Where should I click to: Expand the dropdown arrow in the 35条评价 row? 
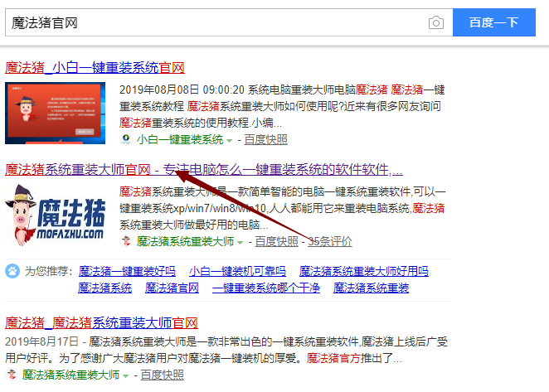coord(240,242)
